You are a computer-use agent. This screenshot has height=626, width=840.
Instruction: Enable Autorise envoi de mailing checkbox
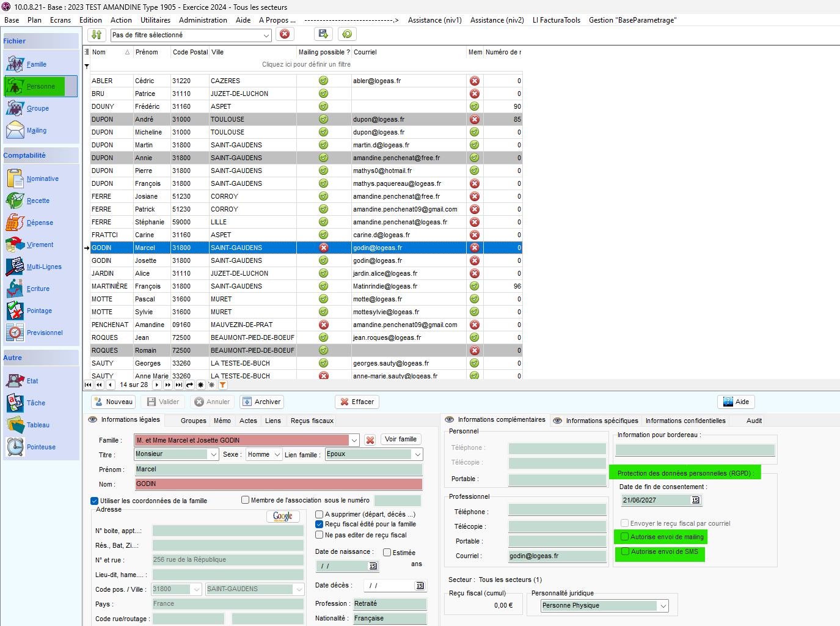[625, 537]
